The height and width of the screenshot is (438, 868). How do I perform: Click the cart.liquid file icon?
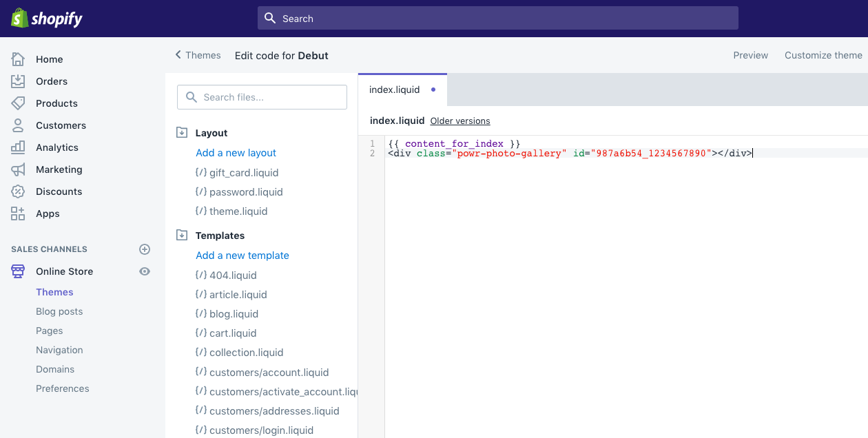pyautogui.click(x=200, y=333)
